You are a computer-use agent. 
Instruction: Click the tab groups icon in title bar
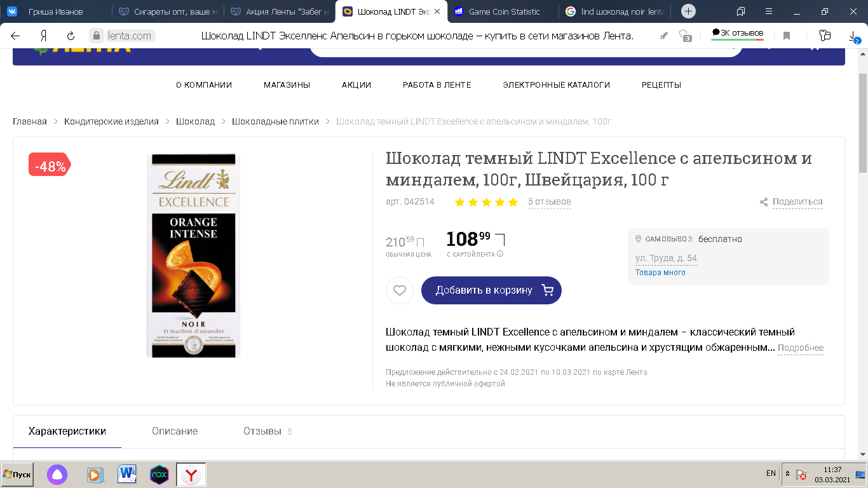741,11
